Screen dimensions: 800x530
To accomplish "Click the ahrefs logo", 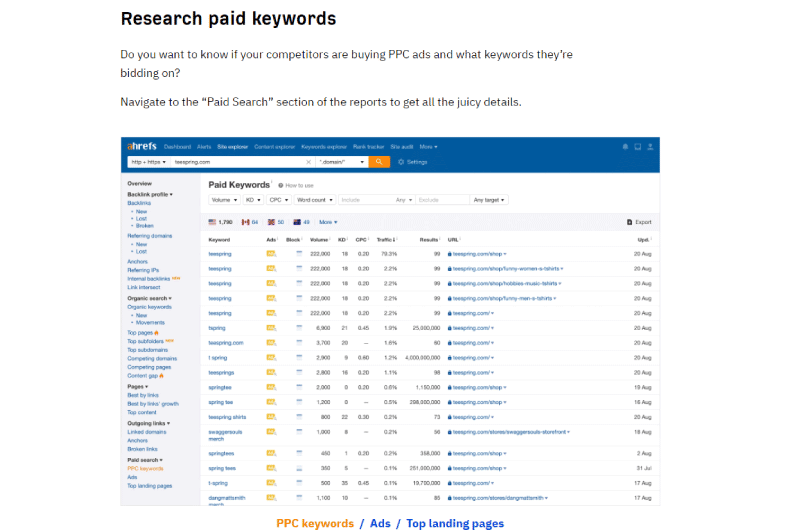I will coord(142,146).
